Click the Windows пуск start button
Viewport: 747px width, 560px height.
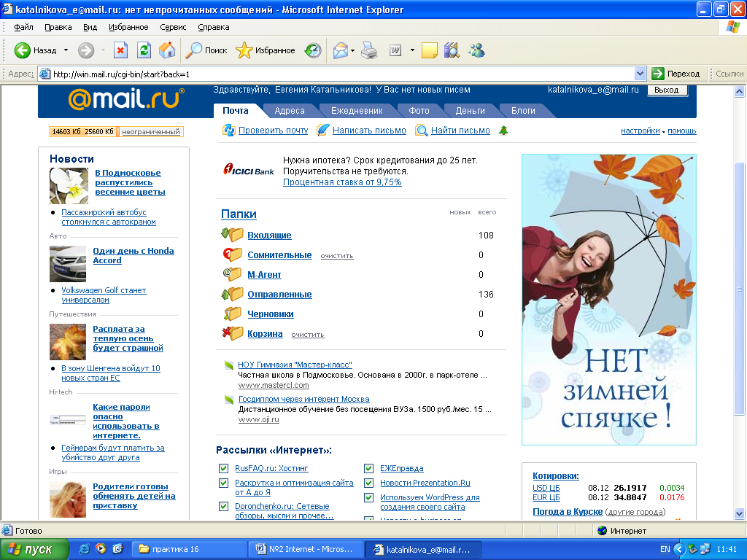[34, 549]
